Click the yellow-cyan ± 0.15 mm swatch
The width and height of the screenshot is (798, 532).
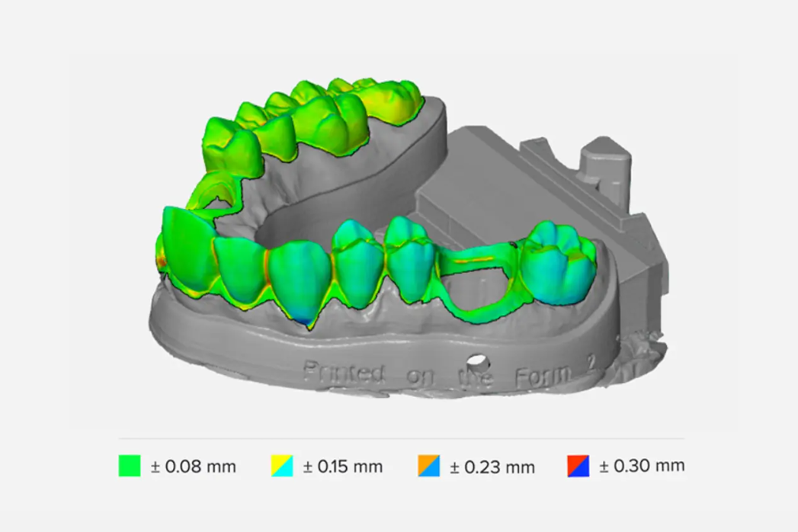pyautogui.click(x=282, y=466)
